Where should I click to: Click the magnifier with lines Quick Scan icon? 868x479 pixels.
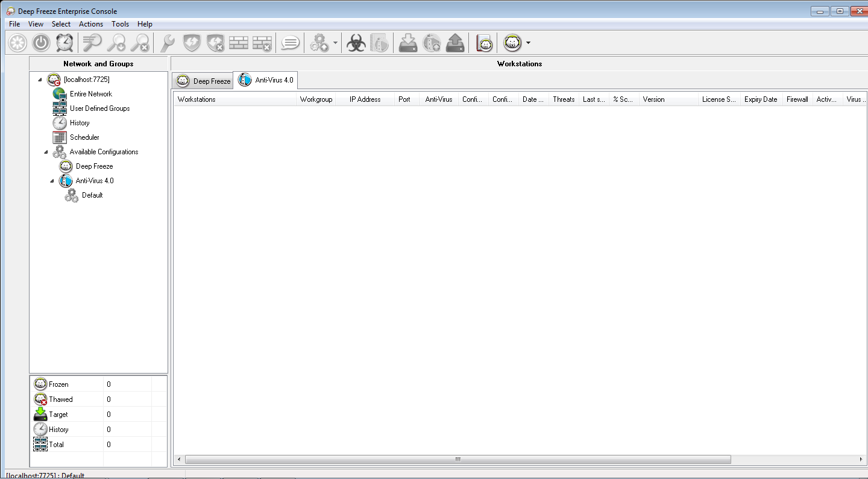92,43
